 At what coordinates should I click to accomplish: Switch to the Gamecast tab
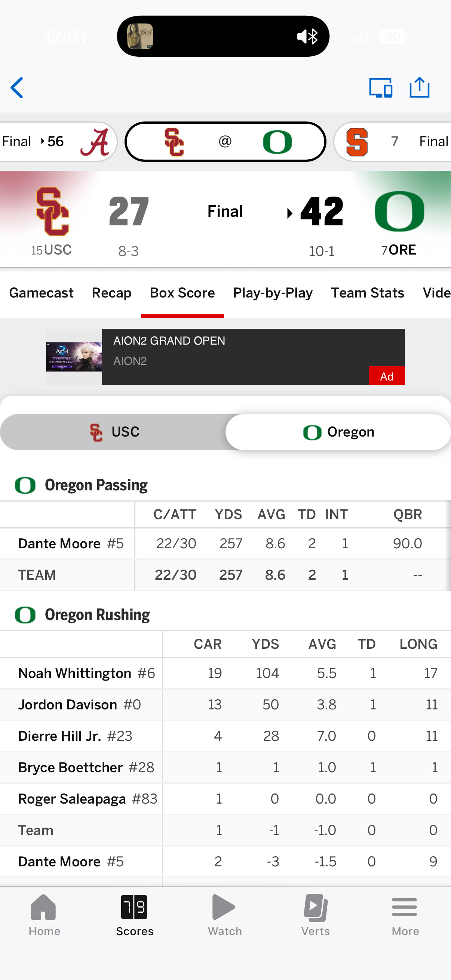point(41,293)
